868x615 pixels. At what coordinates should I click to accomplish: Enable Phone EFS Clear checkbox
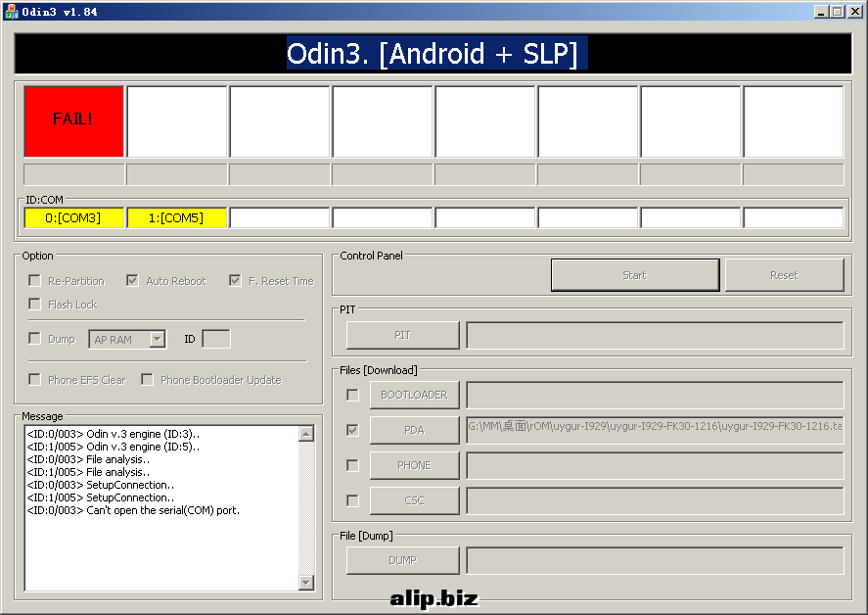pyautogui.click(x=35, y=380)
